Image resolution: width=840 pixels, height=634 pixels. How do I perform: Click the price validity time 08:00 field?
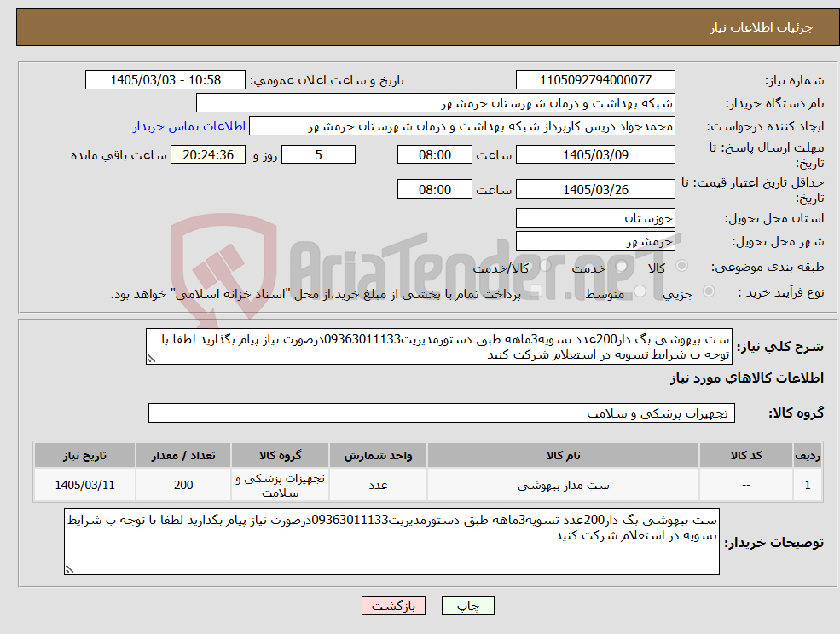point(434,189)
